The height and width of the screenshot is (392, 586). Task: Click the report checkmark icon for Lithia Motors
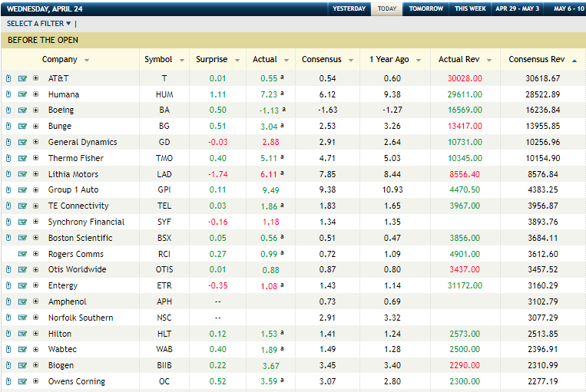tap(22, 174)
